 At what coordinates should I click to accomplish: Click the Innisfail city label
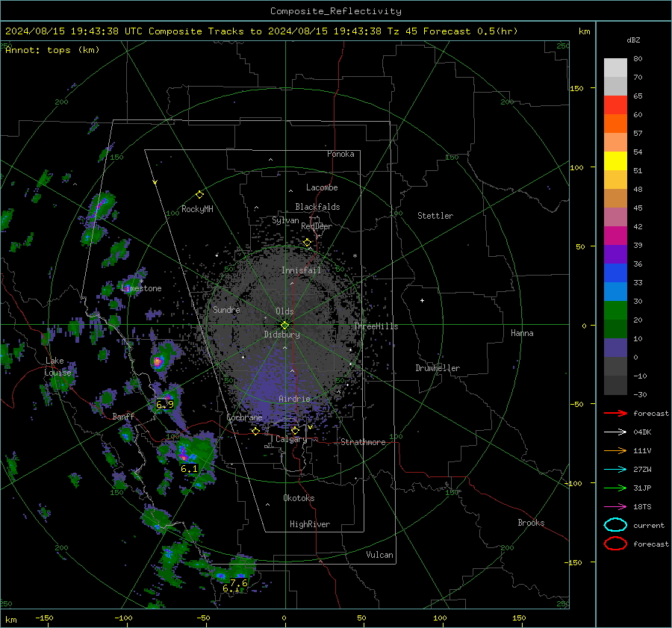[x=301, y=270]
